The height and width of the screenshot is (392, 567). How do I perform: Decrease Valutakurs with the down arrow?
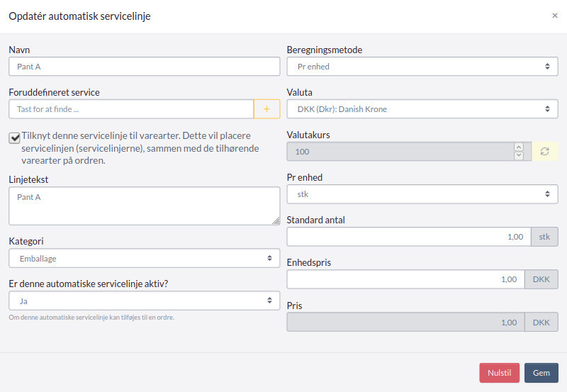[x=519, y=156]
